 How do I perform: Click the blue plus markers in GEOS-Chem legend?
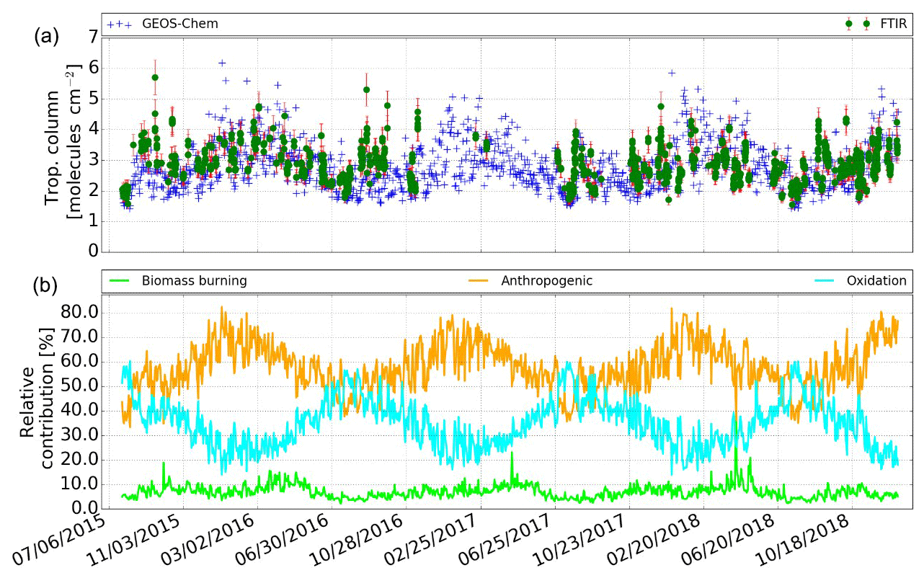(x=119, y=25)
